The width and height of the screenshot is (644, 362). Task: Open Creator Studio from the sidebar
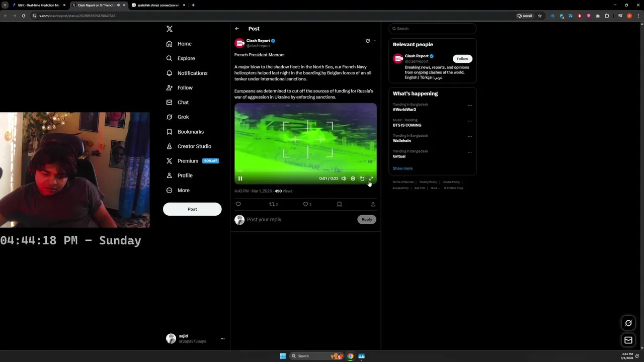tap(189, 146)
